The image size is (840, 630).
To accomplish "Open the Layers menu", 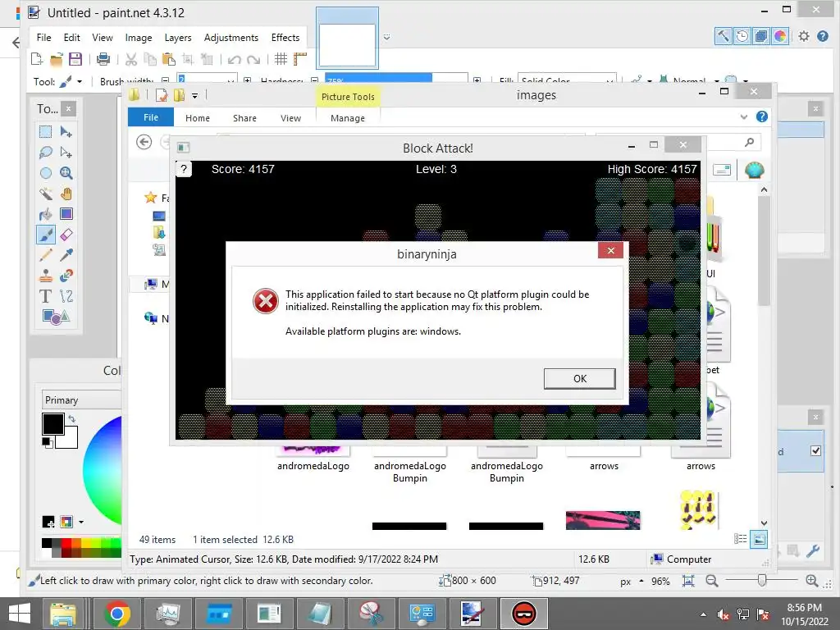I will coord(178,38).
